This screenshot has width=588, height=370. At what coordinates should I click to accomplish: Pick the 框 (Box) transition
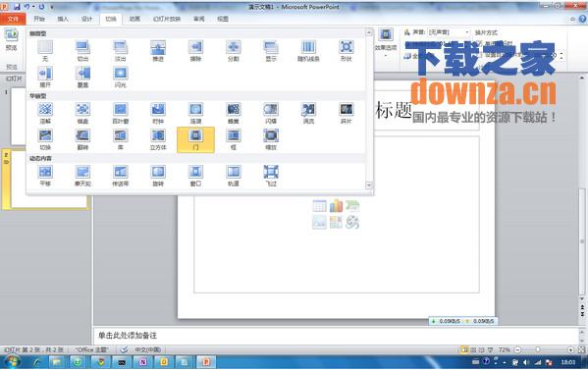(x=234, y=139)
